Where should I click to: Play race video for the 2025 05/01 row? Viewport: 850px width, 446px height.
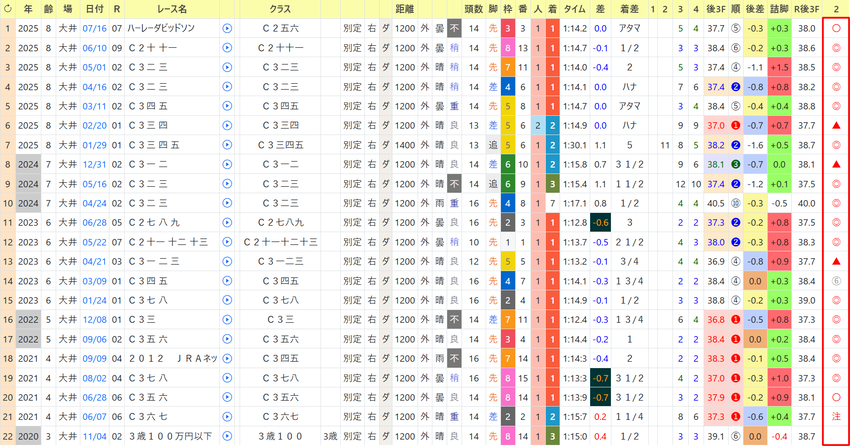(227, 67)
